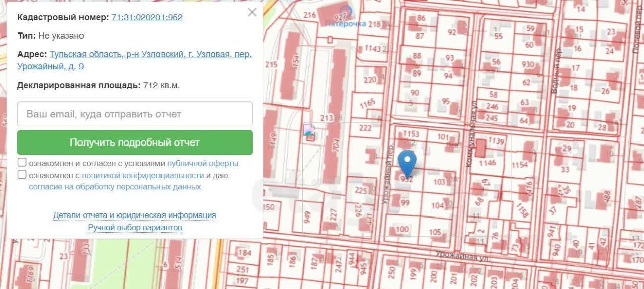The image size is (644, 289).
Task: Select parcel 1153 on the map
Action: coord(411,134)
